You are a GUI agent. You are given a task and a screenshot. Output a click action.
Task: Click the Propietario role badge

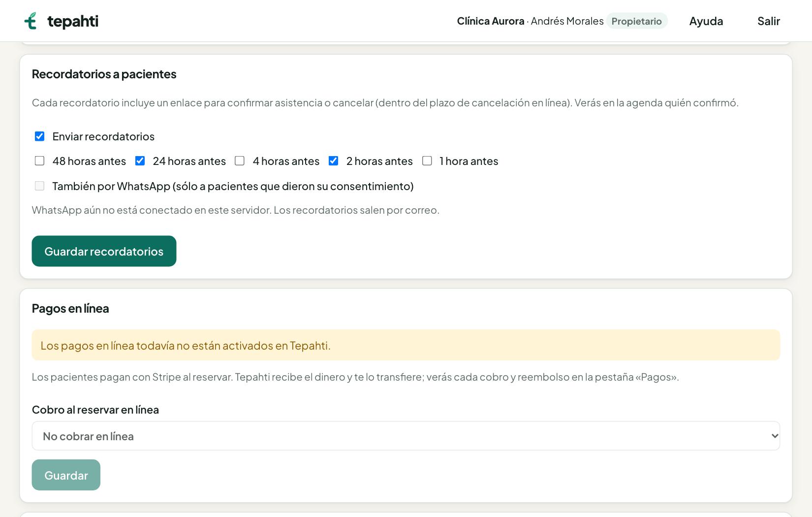[x=636, y=21]
